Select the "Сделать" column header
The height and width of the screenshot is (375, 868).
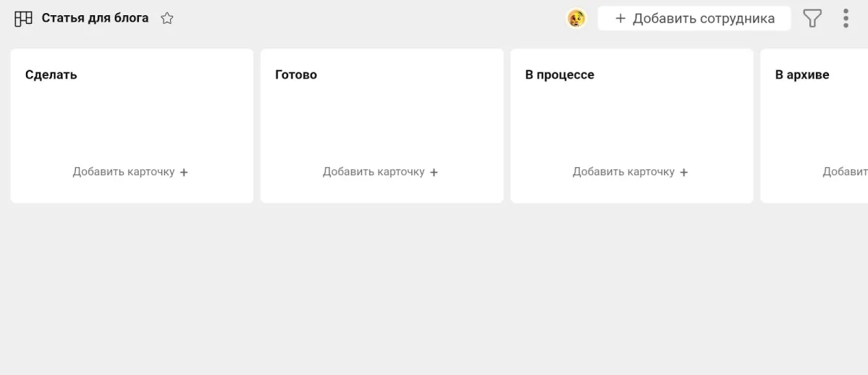tap(51, 75)
